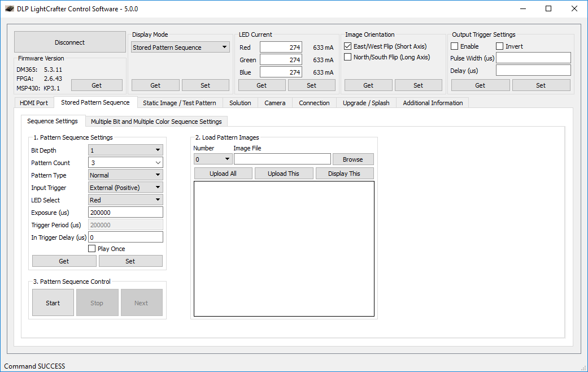Select the Sequence Settings sub-tab
This screenshot has width=588, height=372.
(53, 121)
